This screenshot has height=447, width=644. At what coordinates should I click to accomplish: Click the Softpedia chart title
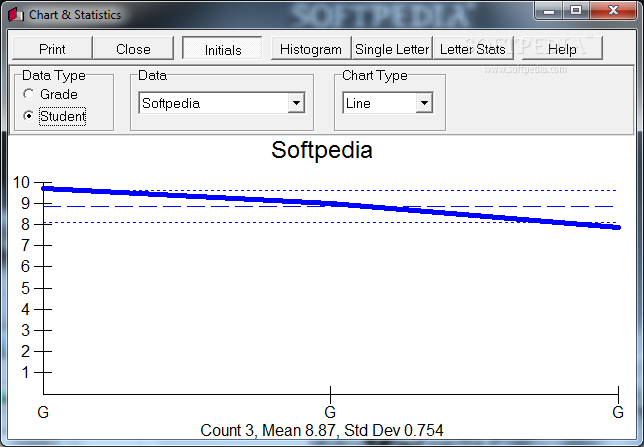[322, 150]
